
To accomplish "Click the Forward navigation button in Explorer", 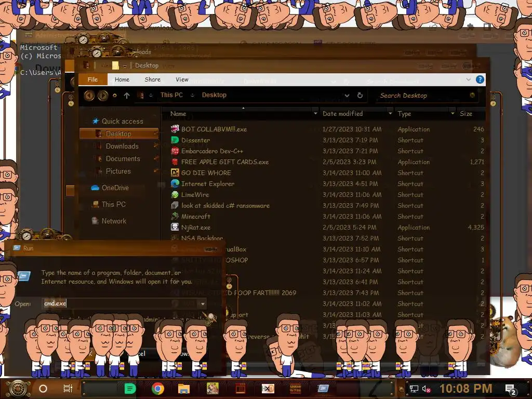I will (103, 96).
